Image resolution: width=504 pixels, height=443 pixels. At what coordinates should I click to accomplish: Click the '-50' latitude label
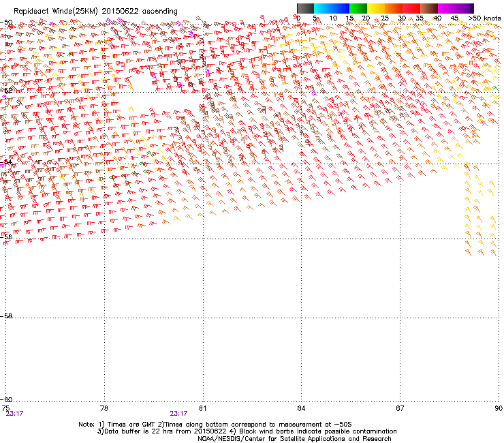click(6, 22)
